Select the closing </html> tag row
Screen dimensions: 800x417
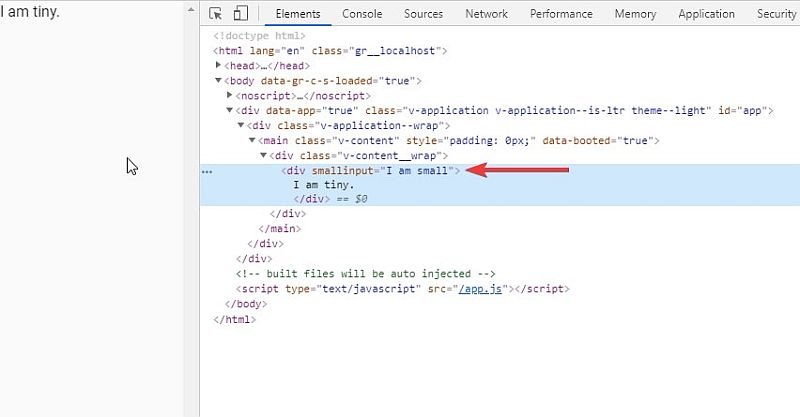[x=235, y=320]
